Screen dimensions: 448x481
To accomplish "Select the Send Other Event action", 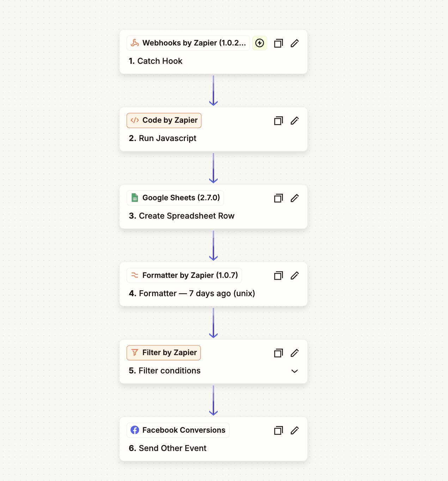I will (172, 448).
